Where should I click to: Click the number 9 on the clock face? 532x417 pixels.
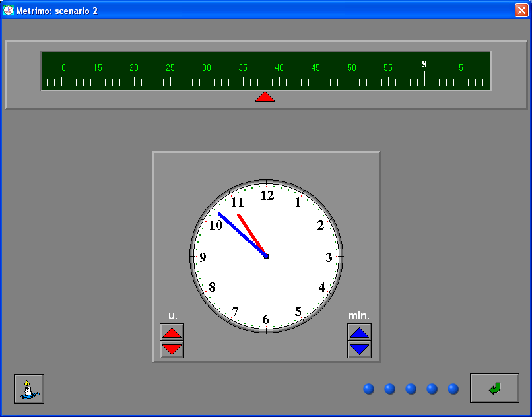[203, 257]
